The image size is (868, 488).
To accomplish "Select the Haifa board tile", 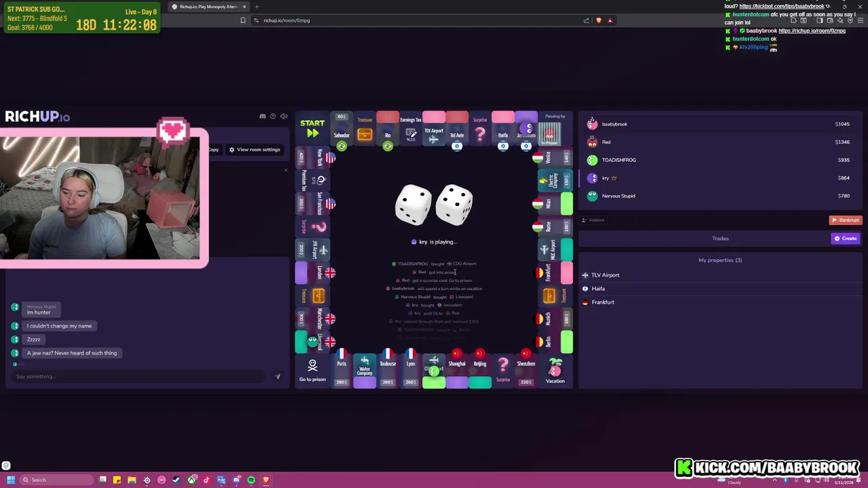I will pyautogui.click(x=503, y=129).
